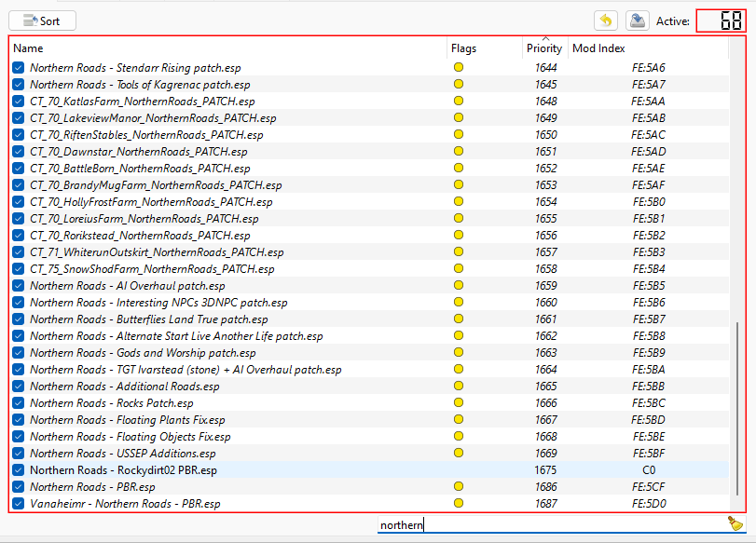Click mod index FE:5BA
Screen dimensions: 756x543
point(649,370)
